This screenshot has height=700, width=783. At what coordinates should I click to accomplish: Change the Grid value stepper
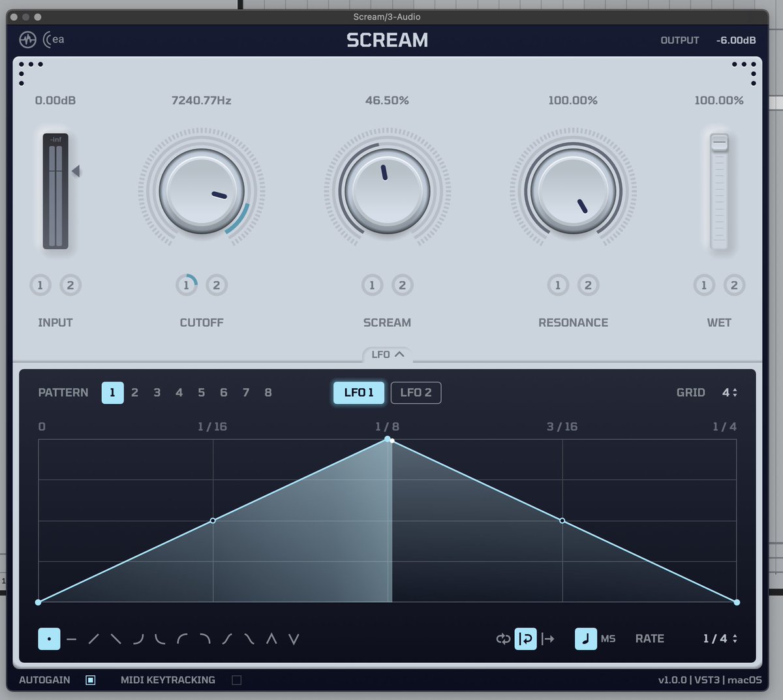click(729, 392)
